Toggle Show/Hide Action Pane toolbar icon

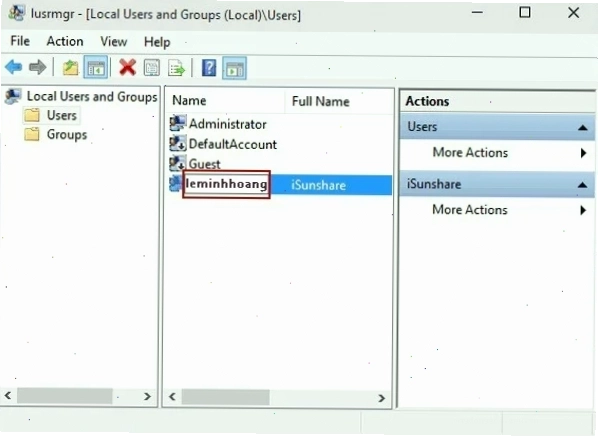pyautogui.click(x=234, y=68)
